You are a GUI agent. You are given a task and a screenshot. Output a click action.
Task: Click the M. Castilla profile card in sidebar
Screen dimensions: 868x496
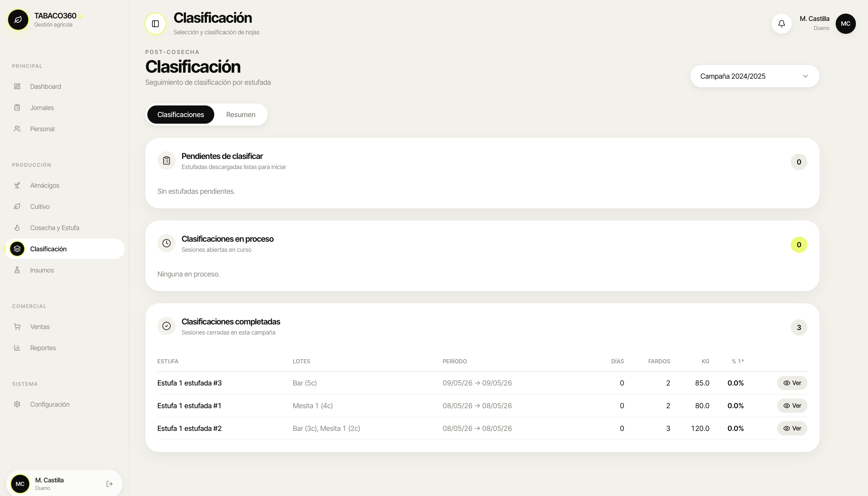coord(64,484)
